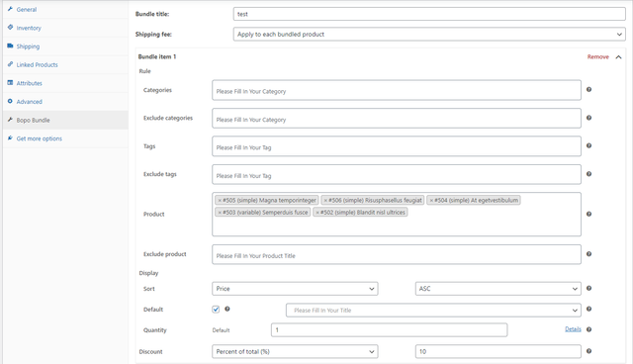633x364 pixels.
Task: Click the Shipping truck icon
Action: [10, 46]
